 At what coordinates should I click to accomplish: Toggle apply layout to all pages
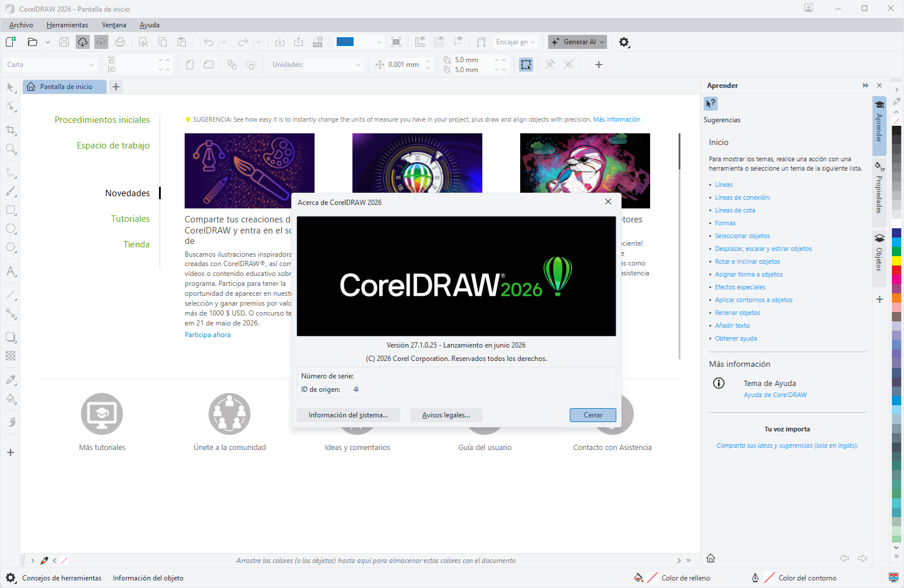point(232,65)
